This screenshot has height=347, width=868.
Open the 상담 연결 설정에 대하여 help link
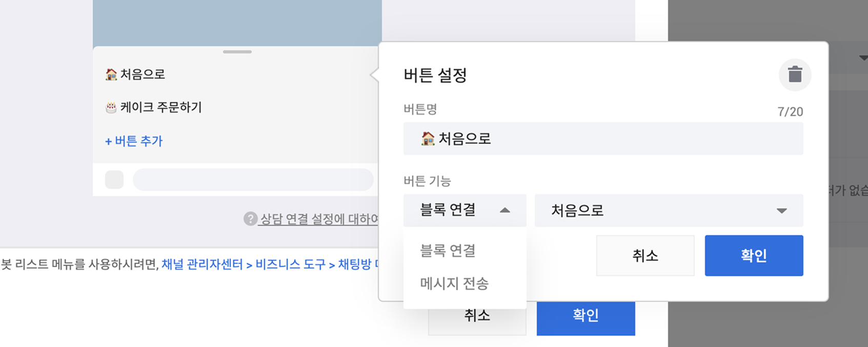[x=319, y=219]
